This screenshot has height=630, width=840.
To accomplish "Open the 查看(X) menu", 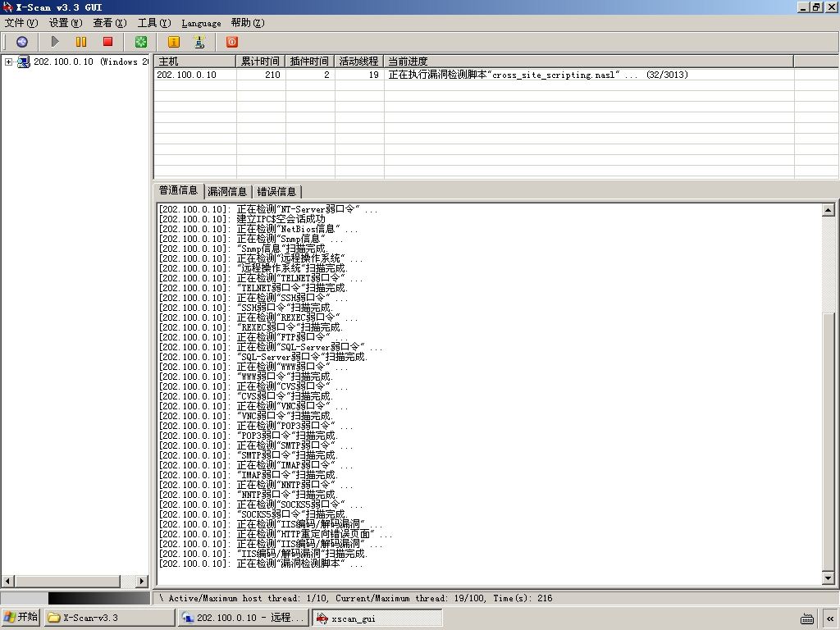I will pos(110,23).
